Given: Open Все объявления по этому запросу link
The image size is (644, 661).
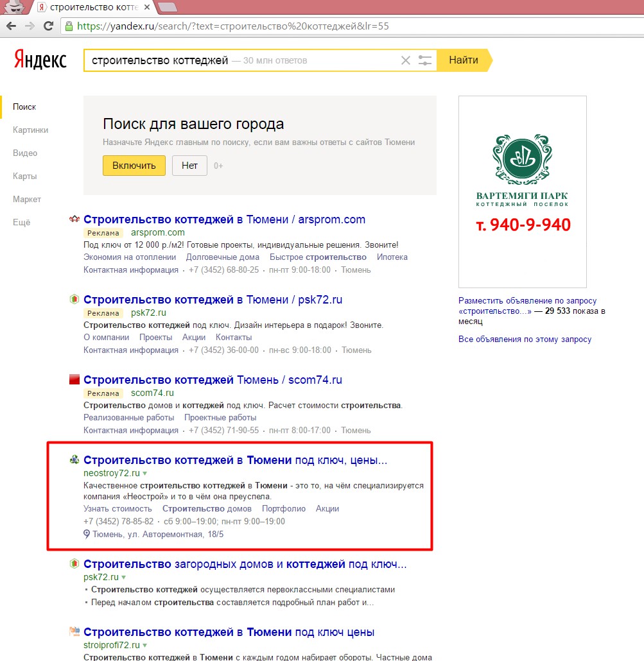Looking at the screenshot, I should click(x=525, y=339).
